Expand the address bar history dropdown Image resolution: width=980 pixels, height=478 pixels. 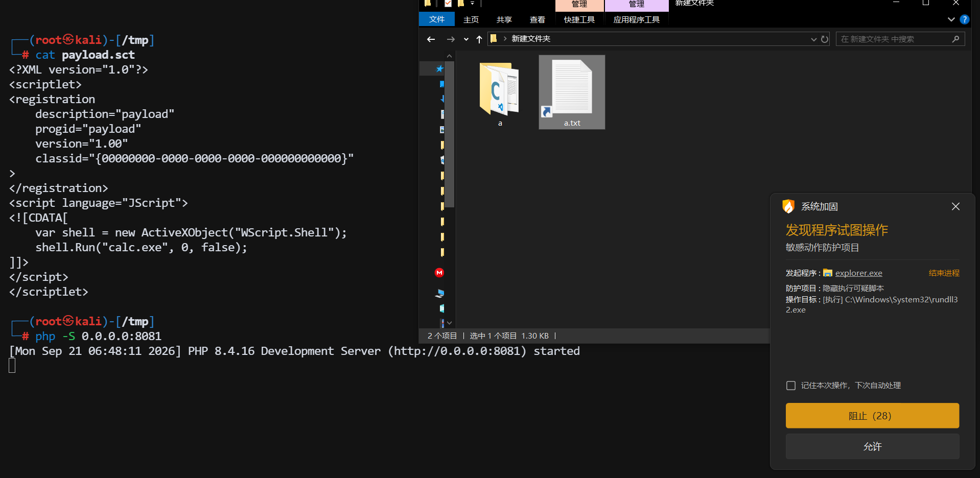[813, 39]
